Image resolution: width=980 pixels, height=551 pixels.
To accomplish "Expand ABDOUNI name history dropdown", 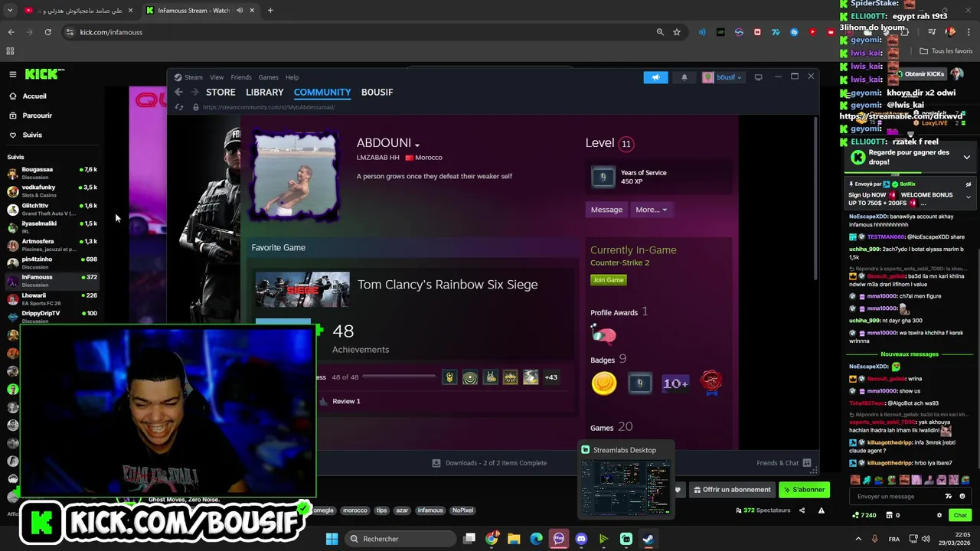I will (x=417, y=145).
